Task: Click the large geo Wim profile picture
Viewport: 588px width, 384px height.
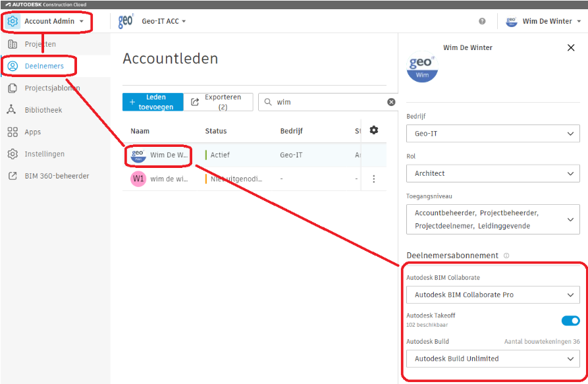Action: (x=422, y=67)
